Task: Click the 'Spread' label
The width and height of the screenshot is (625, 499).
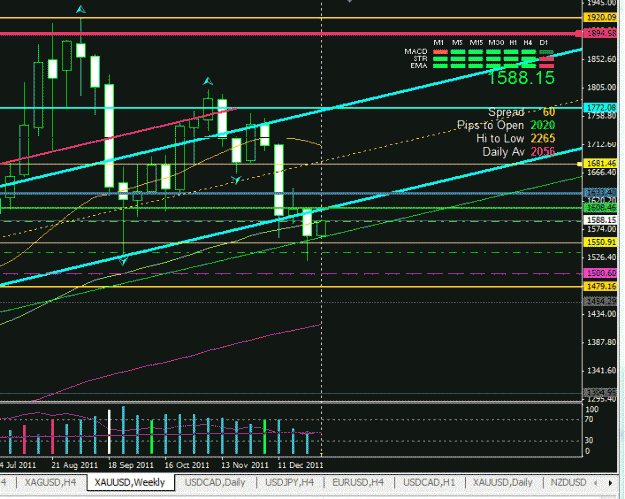Action: [x=506, y=112]
